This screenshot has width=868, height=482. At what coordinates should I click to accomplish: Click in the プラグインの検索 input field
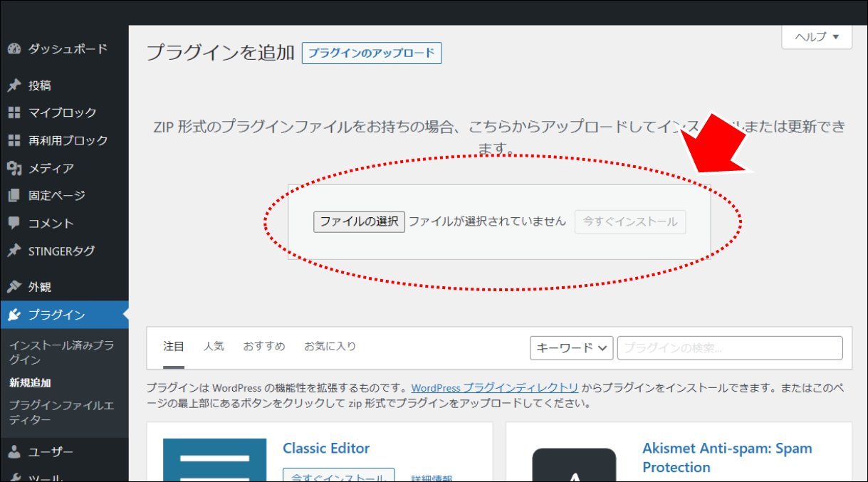click(x=729, y=348)
